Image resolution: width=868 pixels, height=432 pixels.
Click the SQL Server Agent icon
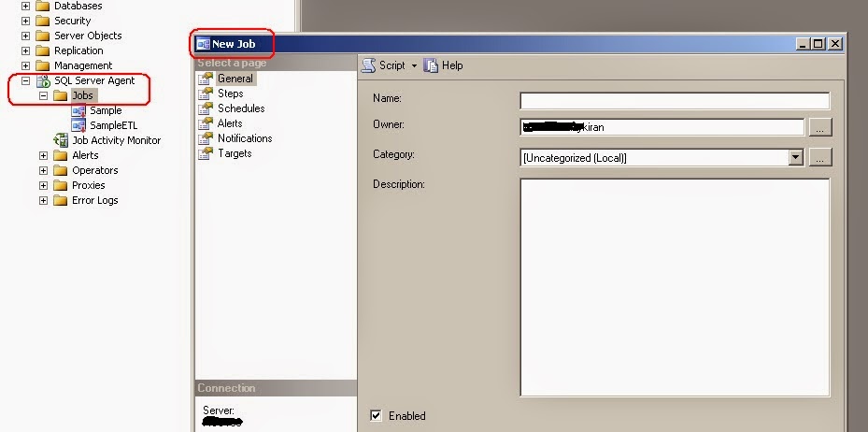coord(43,80)
